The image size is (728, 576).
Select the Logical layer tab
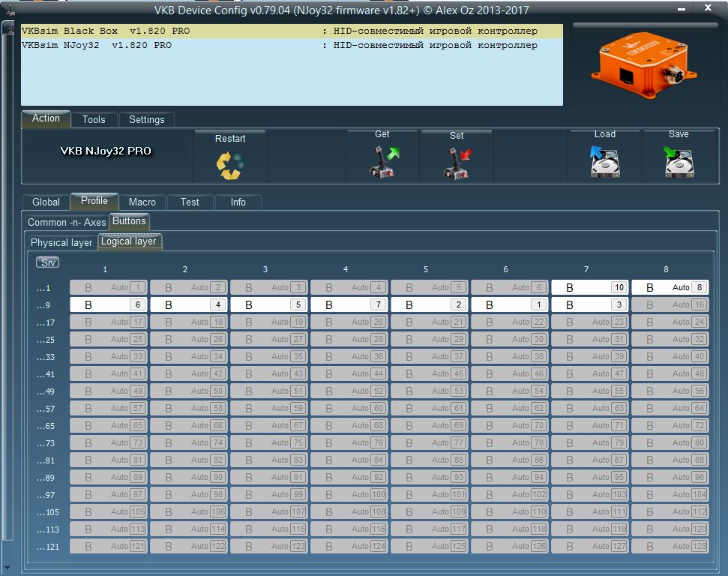point(129,241)
